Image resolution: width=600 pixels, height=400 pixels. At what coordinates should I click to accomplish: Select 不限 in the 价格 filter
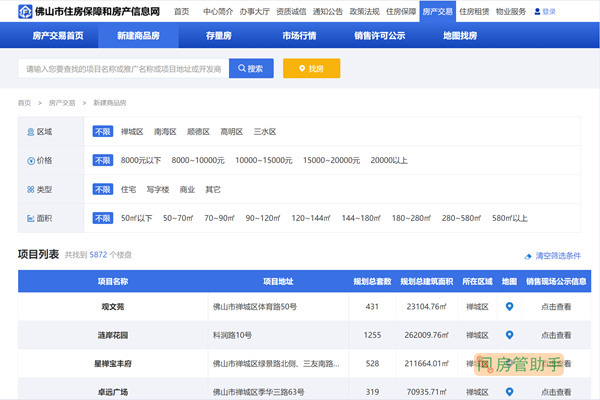click(x=103, y=160)
